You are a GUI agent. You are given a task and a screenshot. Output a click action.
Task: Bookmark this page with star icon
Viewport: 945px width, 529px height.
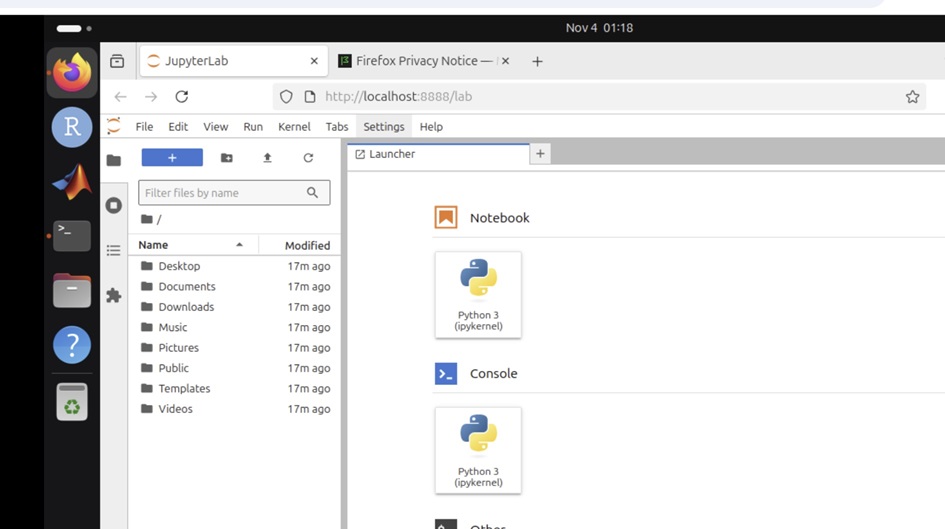coord(912,97)
